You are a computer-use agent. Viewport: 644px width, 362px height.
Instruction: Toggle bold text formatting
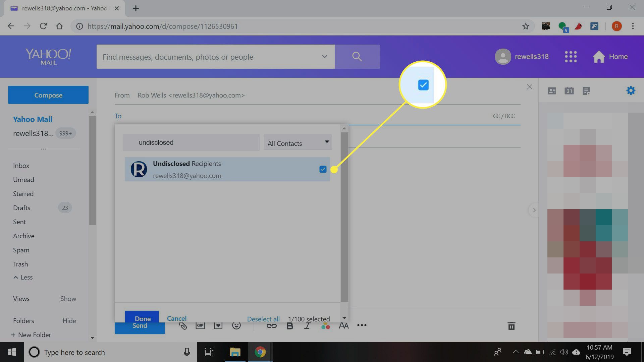pyautogui.click(x=290, y=326)
